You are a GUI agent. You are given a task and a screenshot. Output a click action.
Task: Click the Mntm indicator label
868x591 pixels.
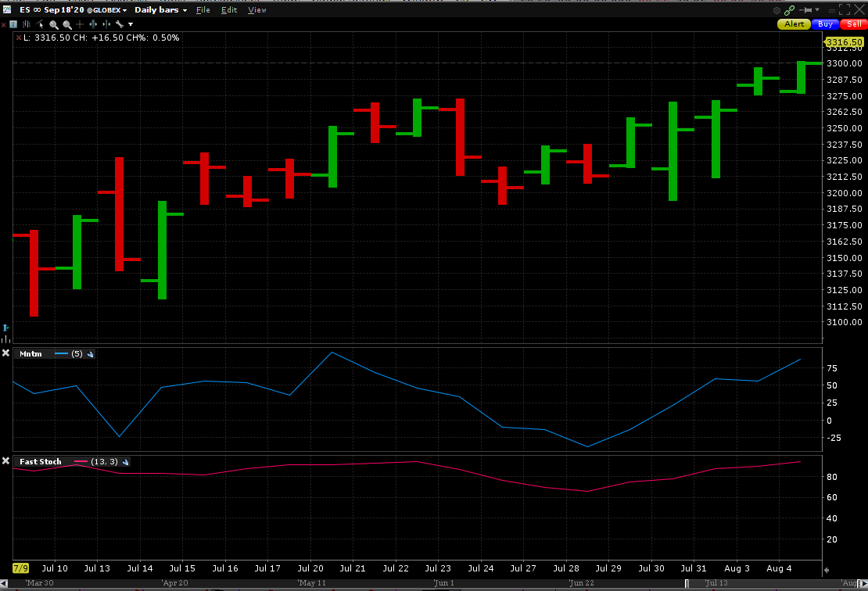(x=30, y=353)
